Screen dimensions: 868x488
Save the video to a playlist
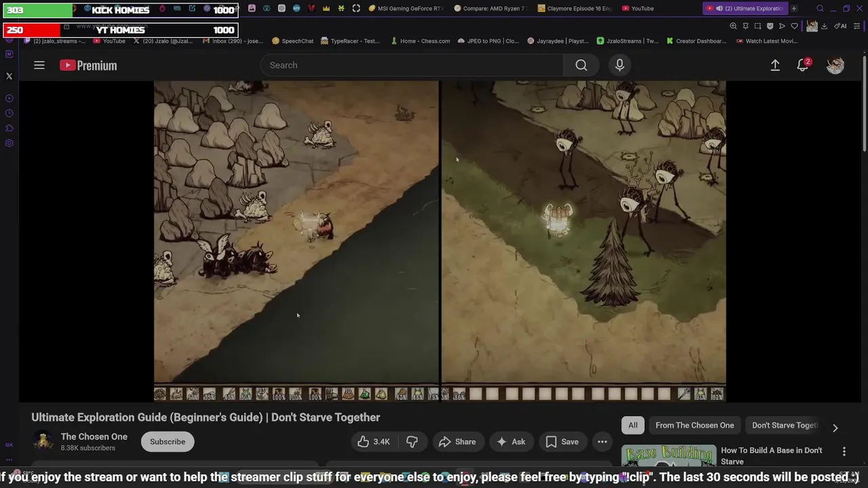click(x=562, y=442)
